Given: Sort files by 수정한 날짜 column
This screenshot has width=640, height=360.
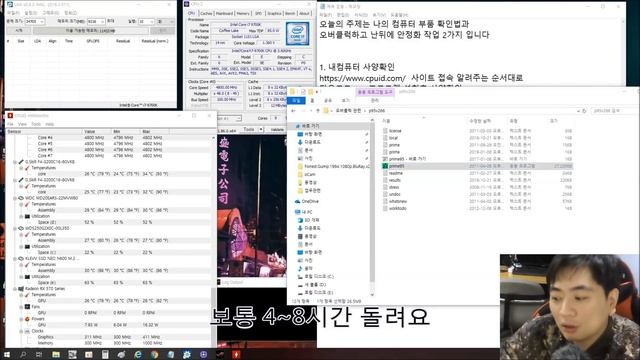Looking at the screenshot, I should click(480, 121).
